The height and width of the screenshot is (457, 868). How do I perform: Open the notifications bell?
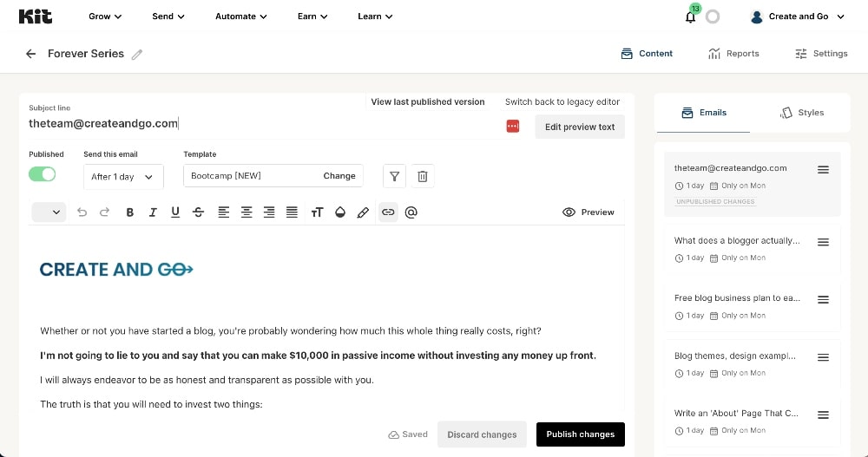[691, 16]
